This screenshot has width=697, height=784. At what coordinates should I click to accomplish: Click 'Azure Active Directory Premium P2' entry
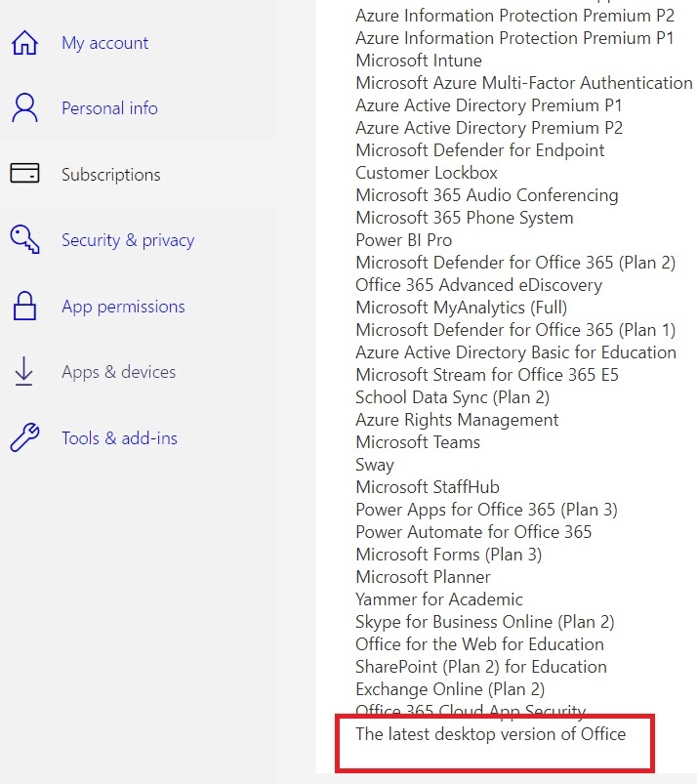(x=489, y=128)
